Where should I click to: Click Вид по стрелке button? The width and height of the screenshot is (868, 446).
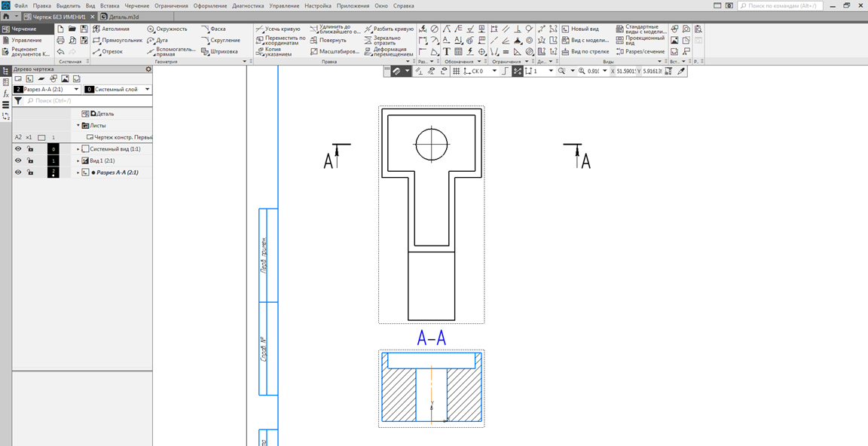[x=585, y=51]
